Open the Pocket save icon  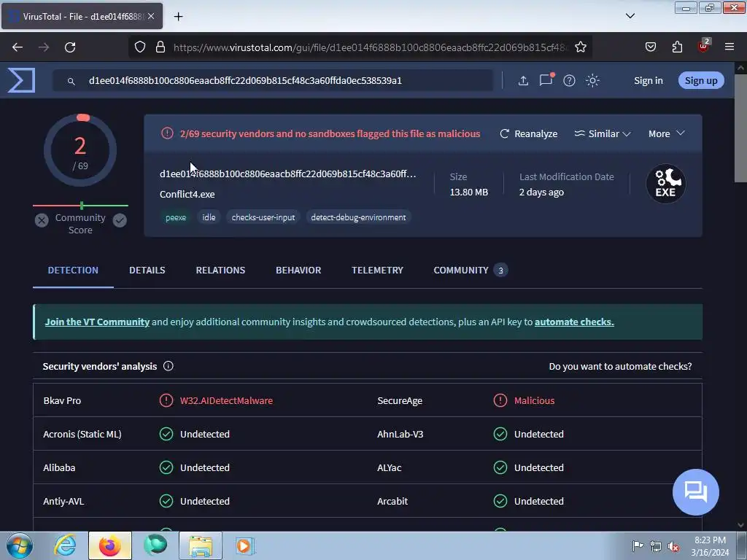click(x=650, y=47)
